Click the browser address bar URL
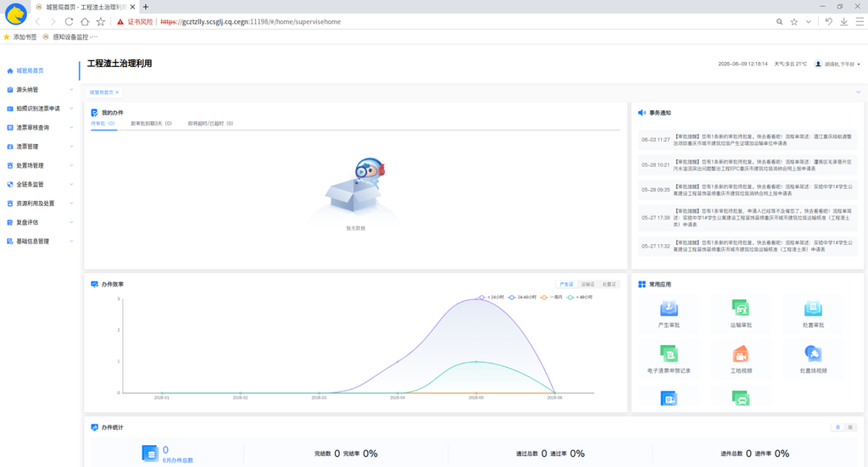The width and height of the screenshot is (868, 467). tap(250, 21)
